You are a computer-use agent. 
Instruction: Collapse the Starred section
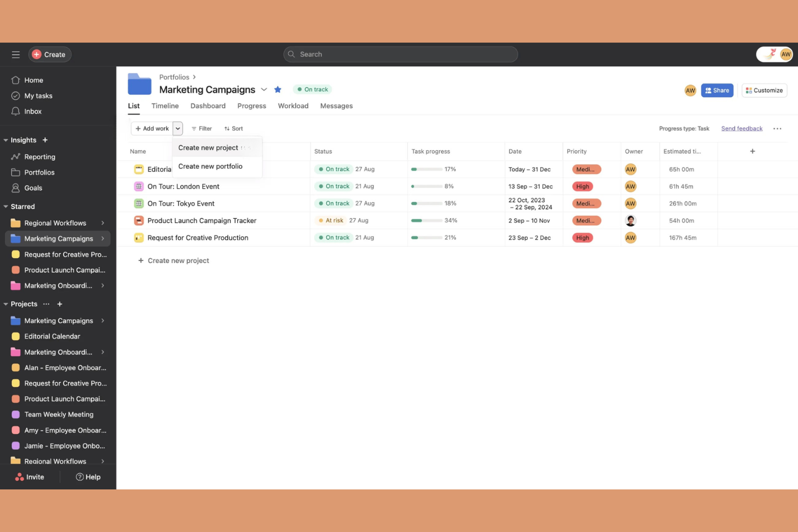[x=6, y=206]
